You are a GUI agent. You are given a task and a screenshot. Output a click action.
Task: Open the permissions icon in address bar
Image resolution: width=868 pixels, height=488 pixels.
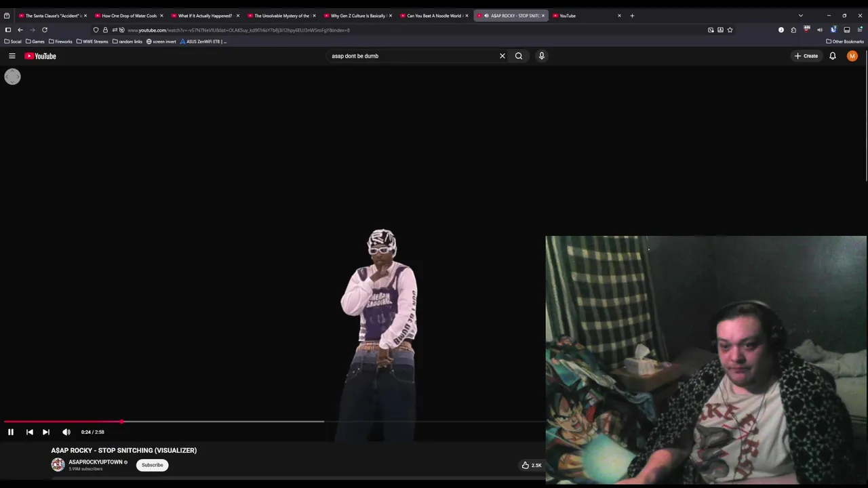[115, 30]
